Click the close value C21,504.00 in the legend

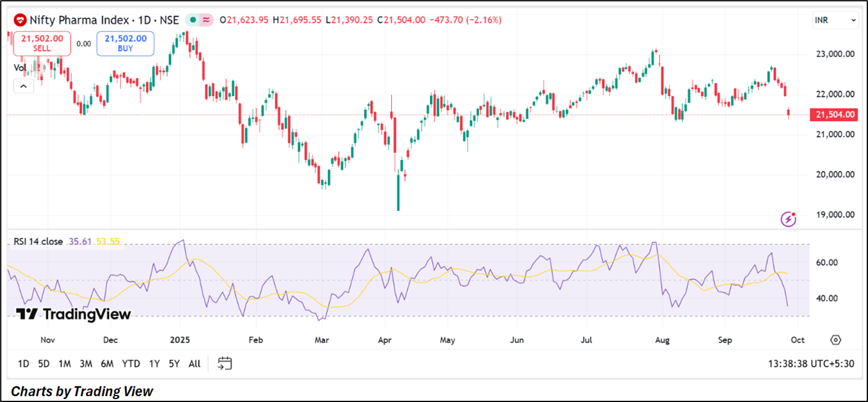[x=400, y=20]
